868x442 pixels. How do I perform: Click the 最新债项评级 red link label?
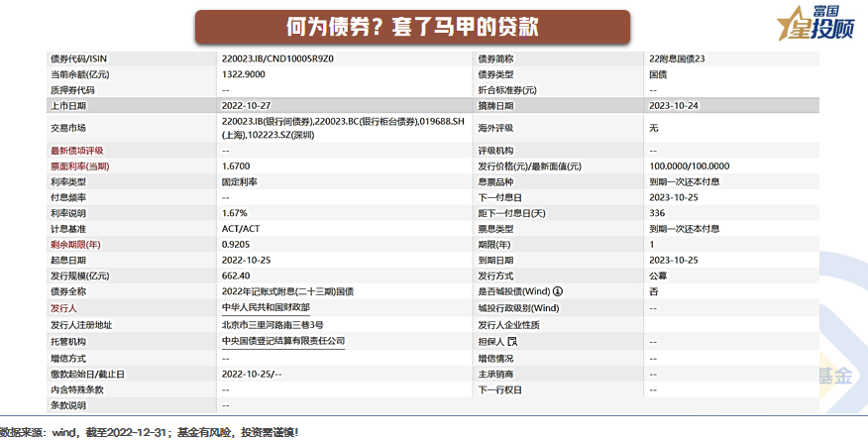pyautogui.click(x=76, y=151)
